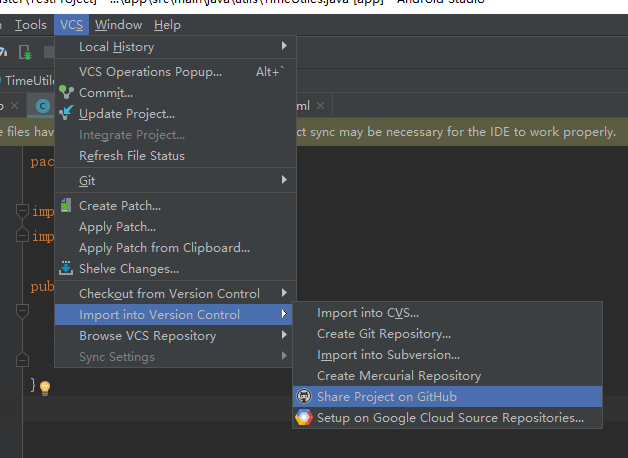Collapse the first import fold marker
Screen dimensions: 628x458
click(x=22, y=211)
